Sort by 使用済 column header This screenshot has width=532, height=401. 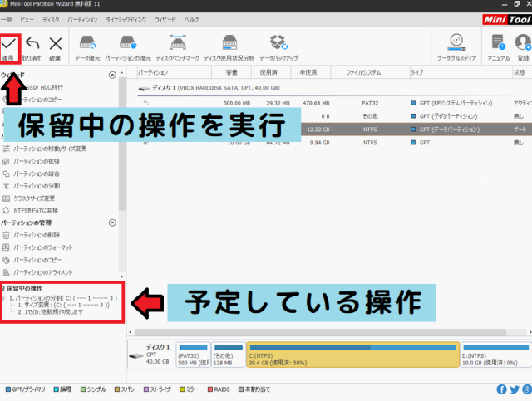[x=271, y=72]
